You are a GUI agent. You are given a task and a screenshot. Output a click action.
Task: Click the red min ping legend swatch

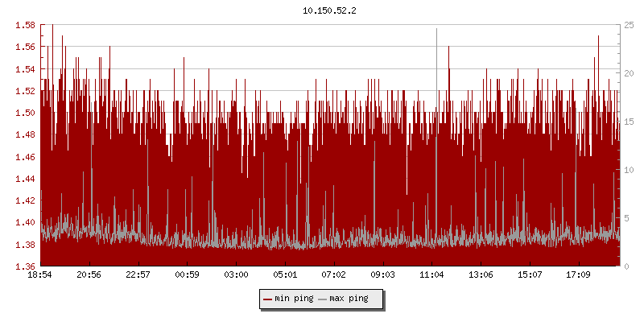268,299
